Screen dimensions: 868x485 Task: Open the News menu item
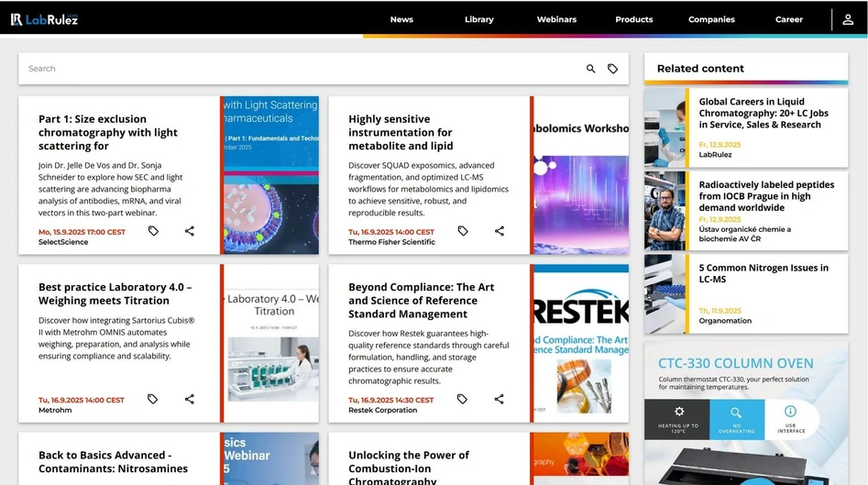401,19
